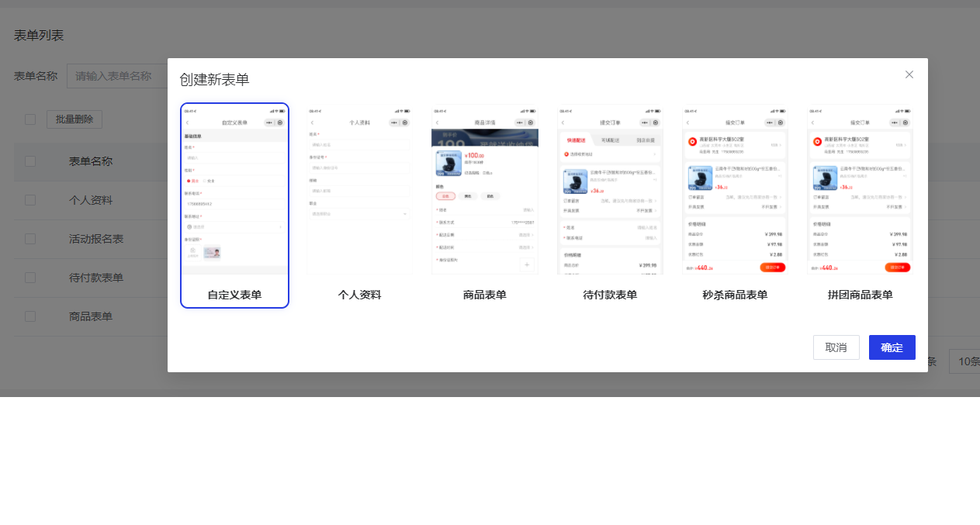The height and width of the screenshot is (525, 980).
Task: Click 活动报名表 name in the list
Action: coord(96,239)
